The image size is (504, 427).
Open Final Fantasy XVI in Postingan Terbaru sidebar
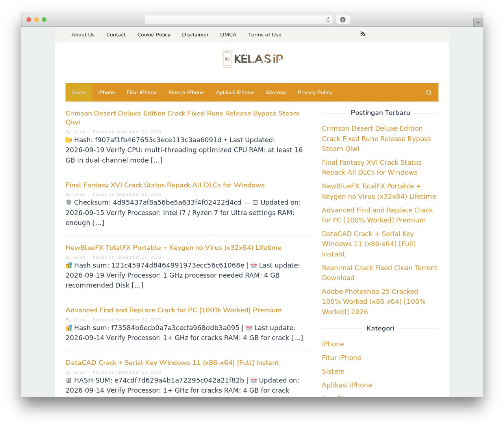(x=372, y=167)
